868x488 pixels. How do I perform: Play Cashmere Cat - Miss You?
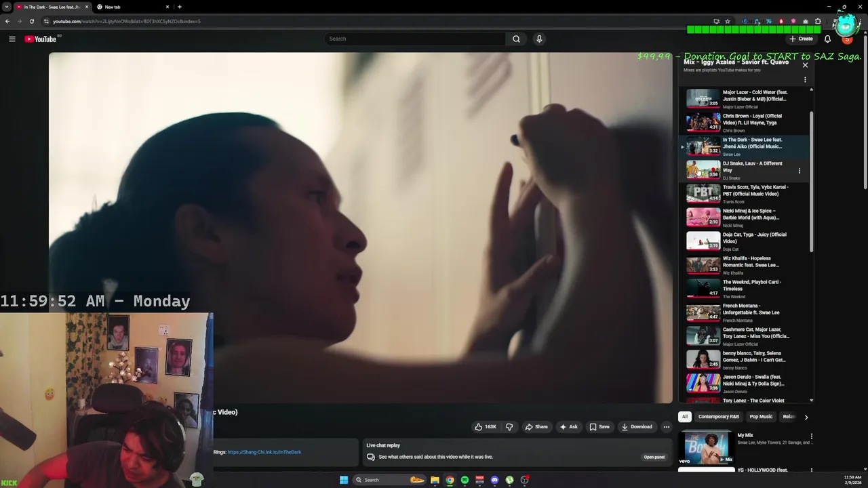(x=745, y=336)
